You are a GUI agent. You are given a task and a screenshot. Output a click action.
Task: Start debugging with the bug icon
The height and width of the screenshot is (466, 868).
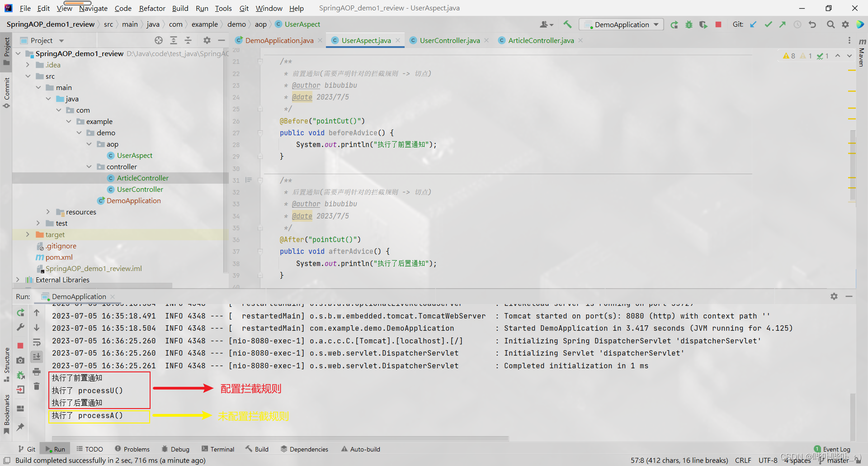(x=689, y=24)
